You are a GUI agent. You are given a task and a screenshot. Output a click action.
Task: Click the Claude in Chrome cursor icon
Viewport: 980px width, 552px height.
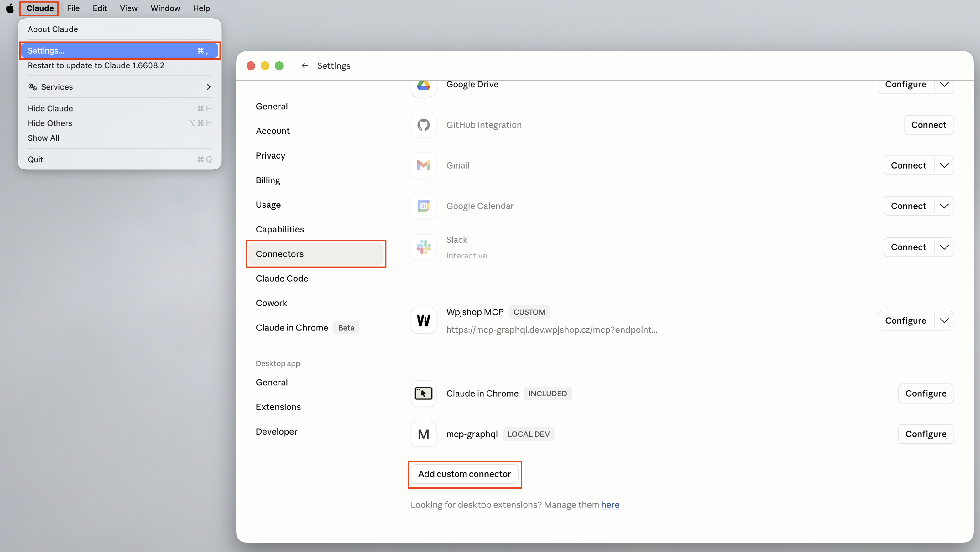point(423,393)
